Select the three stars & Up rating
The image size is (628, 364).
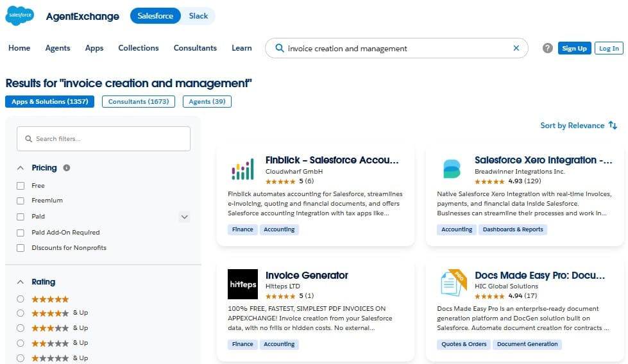click(21, 328)
